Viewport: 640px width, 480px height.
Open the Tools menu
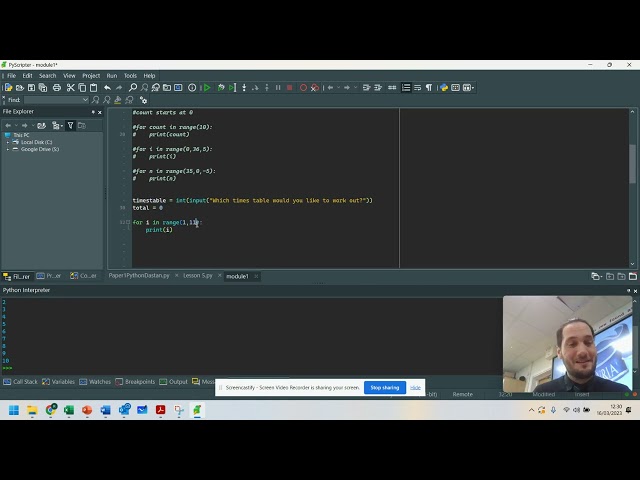[x=130, y=76]
